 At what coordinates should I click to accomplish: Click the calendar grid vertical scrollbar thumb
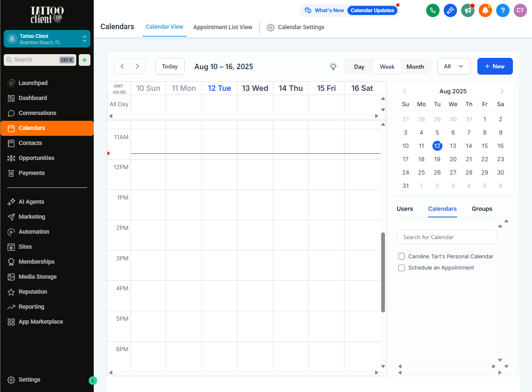point(383,272)
